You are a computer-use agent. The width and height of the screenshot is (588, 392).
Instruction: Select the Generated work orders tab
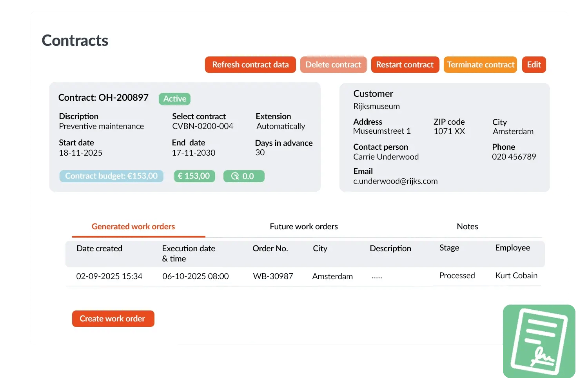tap(133, 227)
